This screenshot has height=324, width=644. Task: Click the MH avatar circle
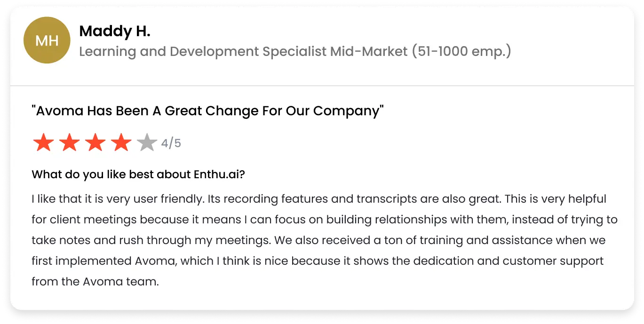(x=47, y=40)
